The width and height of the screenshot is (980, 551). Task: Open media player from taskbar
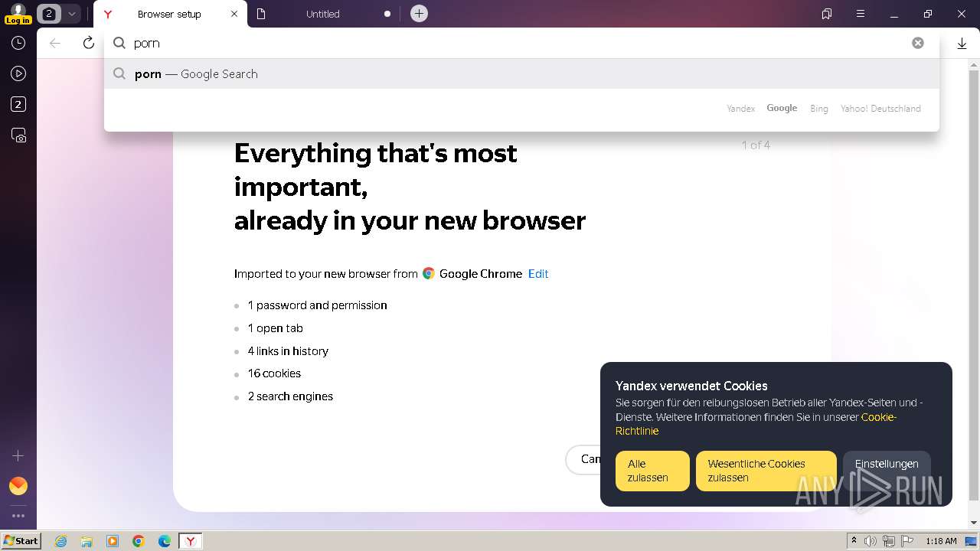[x=113, y=541]
